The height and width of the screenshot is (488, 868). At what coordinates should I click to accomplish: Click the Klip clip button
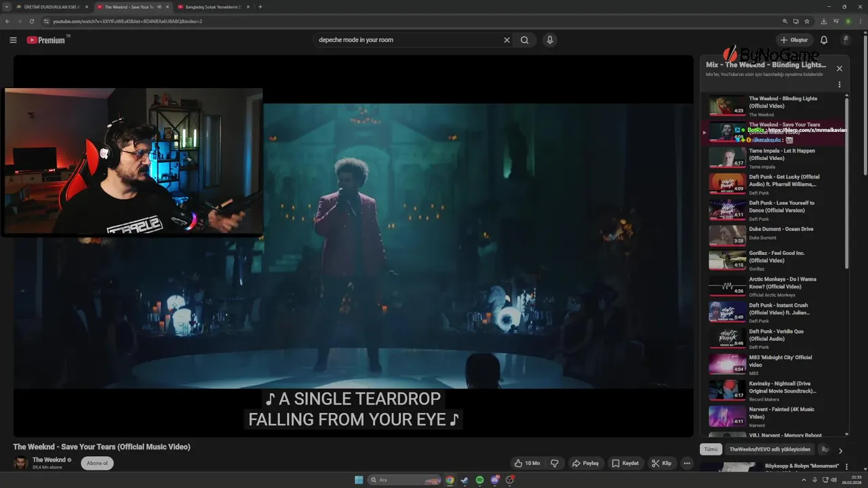[x=662, y=464]
